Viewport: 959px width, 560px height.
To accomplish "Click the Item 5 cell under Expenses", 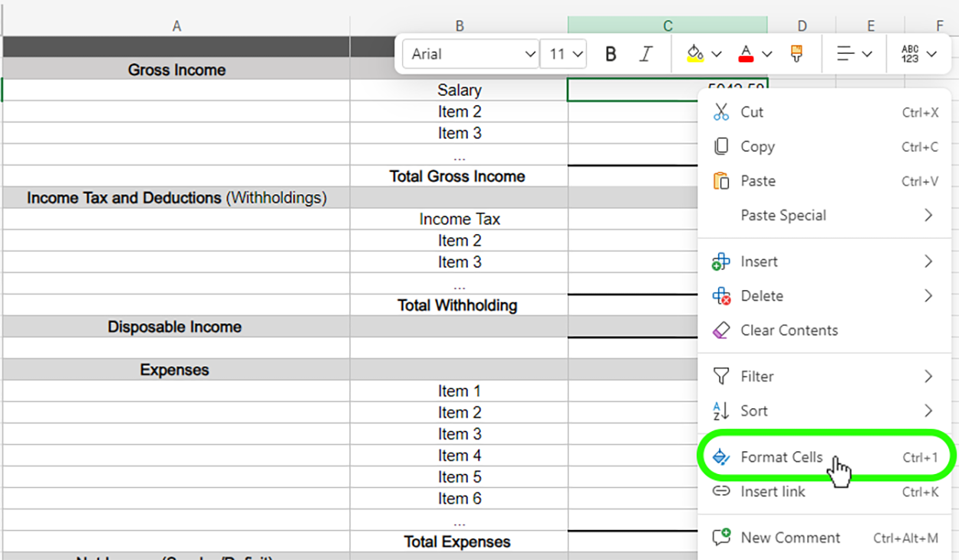I will tap(460, 477).
